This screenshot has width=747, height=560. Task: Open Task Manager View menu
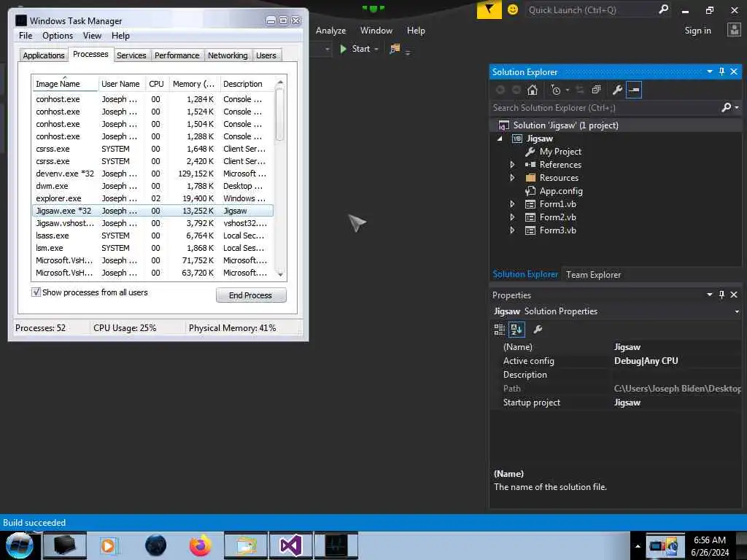[92, 36]
